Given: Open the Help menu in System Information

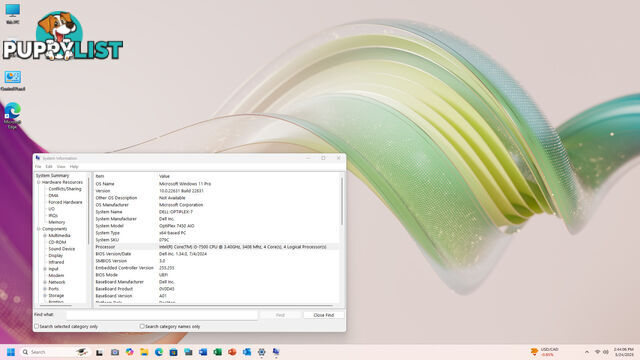Looking at the screenshot, I should 74,167.
